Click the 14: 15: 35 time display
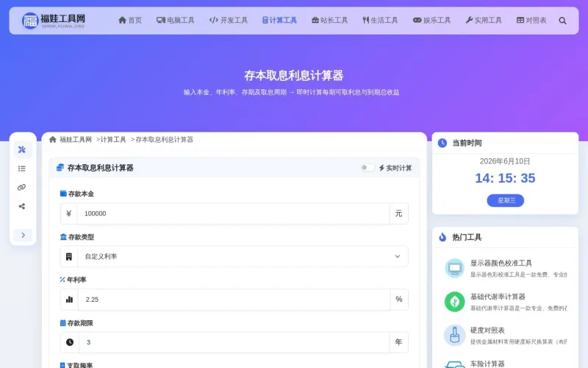 (x=505, y=178)
